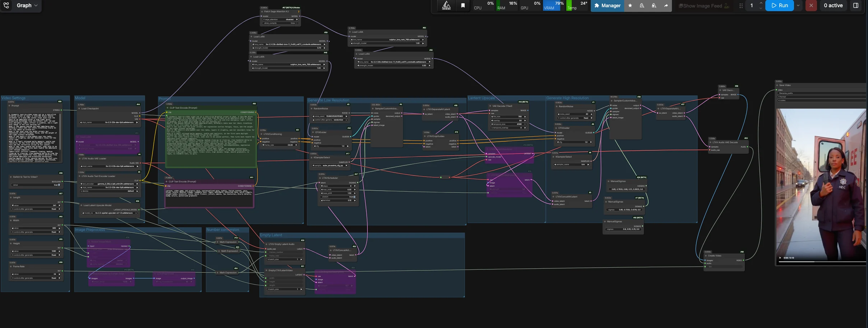Open euler_ancestral_cfg_pp sampler combo
Image resolution: width=868 pixels, height=328 pixels.
330,165
